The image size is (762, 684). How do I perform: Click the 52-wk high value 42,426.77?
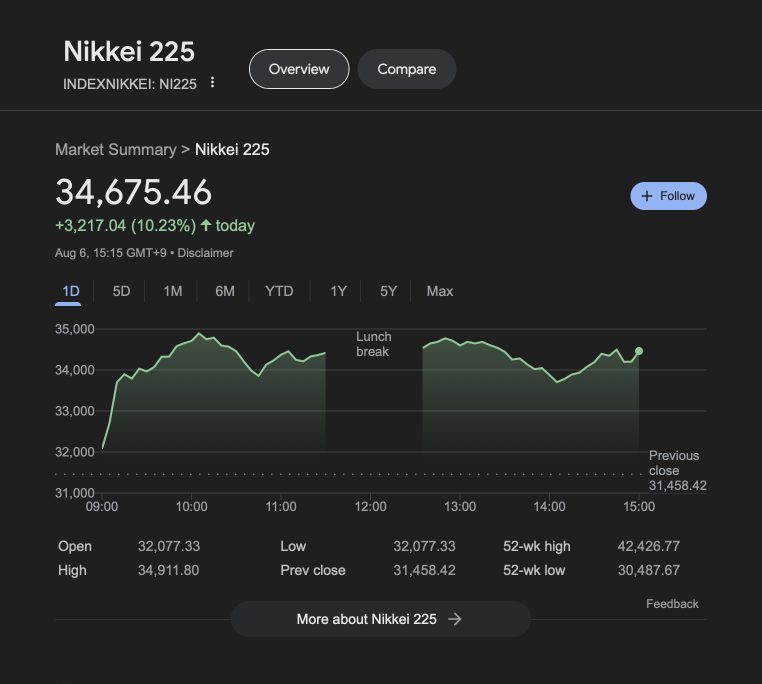click(x=649, y=546)
